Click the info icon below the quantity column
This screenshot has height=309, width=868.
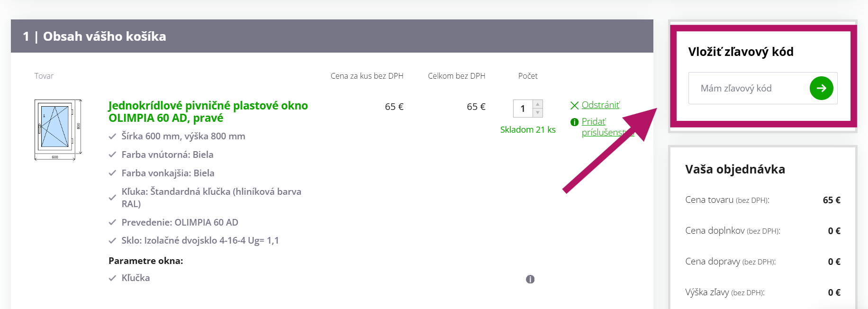click(x=530, y=279)
